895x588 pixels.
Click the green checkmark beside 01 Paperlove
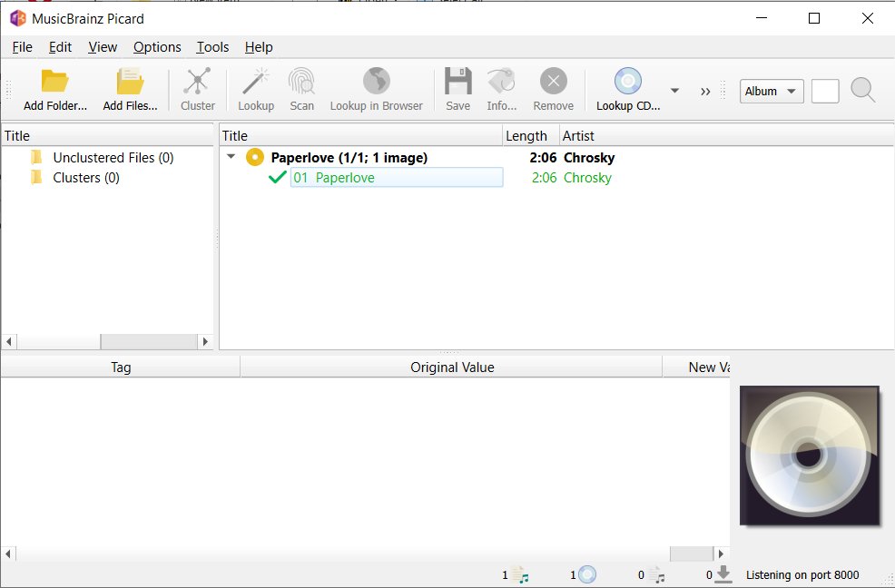click(x=278, y=178)
